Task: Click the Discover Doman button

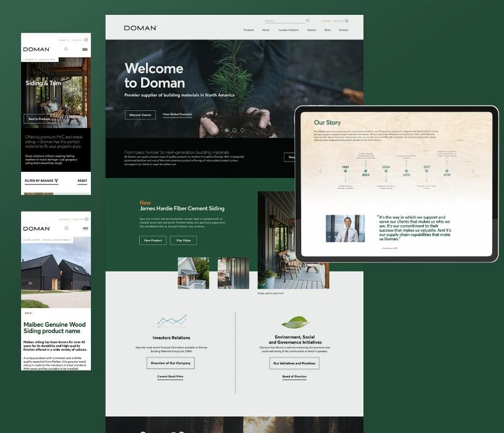Action: (x=140, y=114)
